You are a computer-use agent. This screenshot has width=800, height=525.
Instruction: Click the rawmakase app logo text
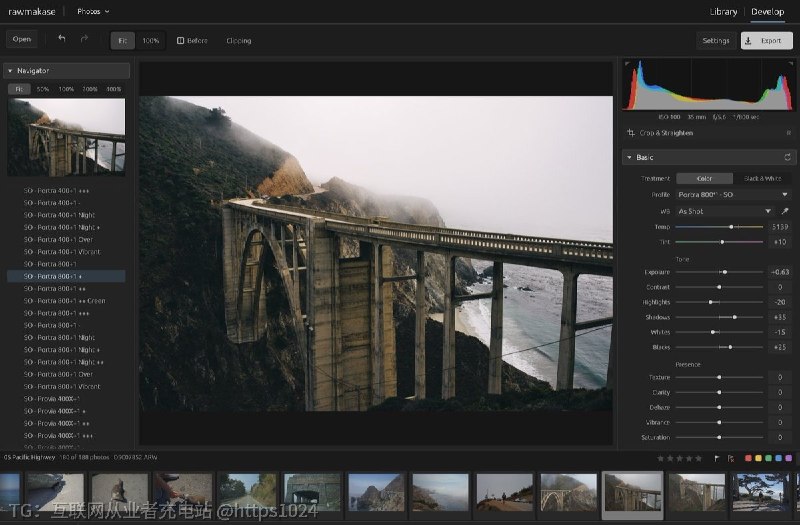[32, 11]
